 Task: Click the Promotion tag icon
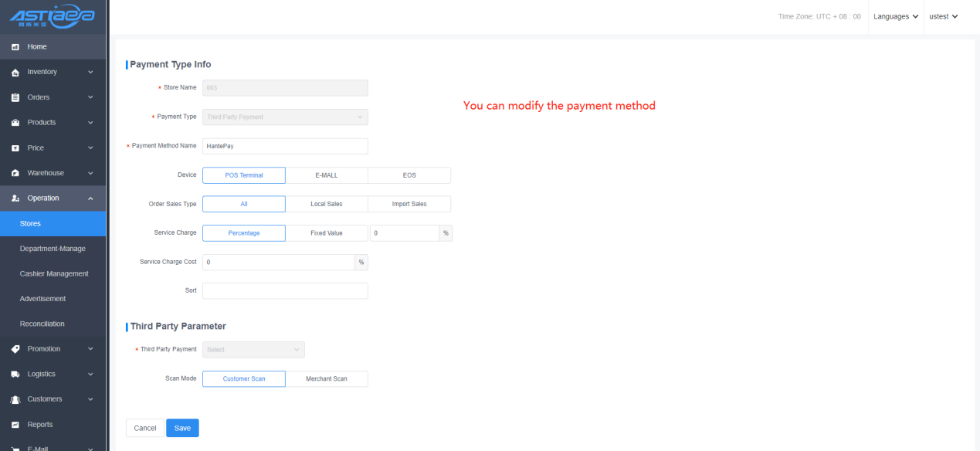pyautogui.click(x=15, y=349)
